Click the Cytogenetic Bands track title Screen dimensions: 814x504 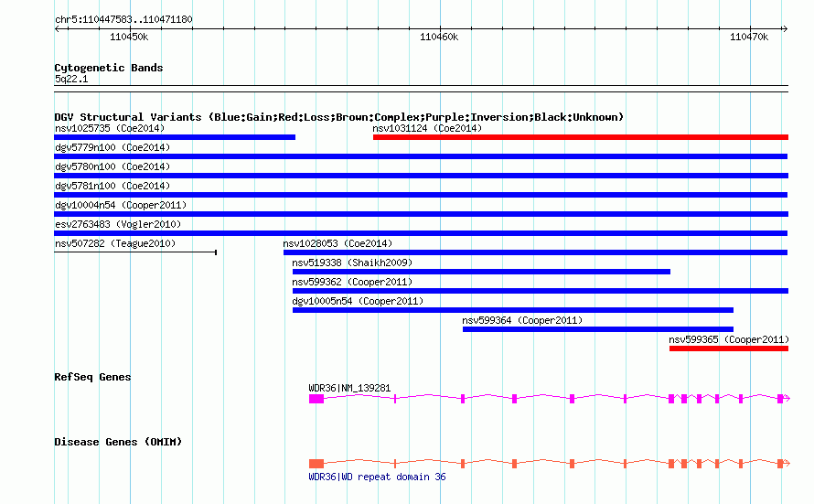(109, 68)
